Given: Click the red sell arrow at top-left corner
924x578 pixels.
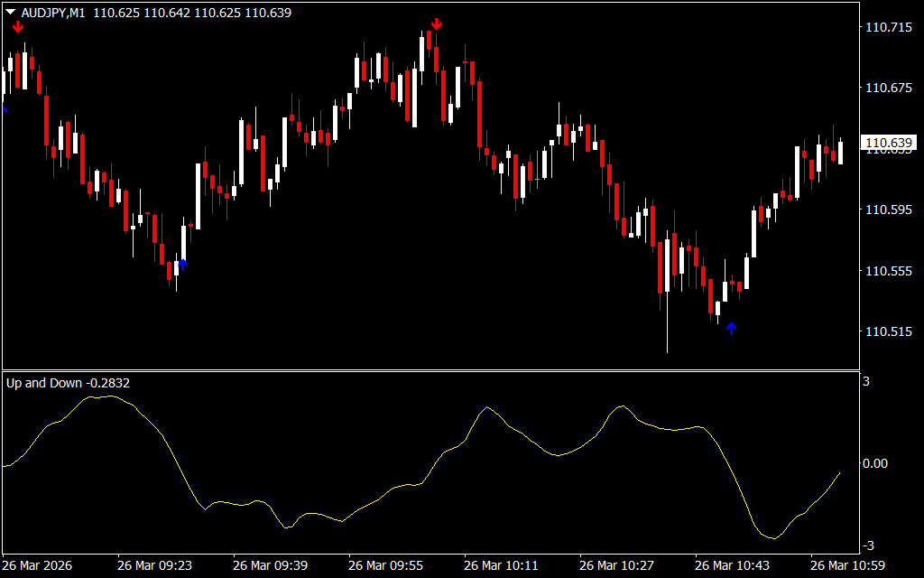Looking at the screenshot, I should [17, 26].
